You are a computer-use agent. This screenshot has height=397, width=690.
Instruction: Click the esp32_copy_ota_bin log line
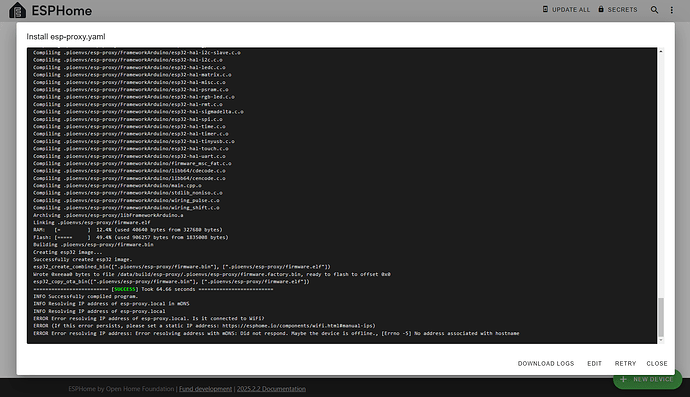171,282
